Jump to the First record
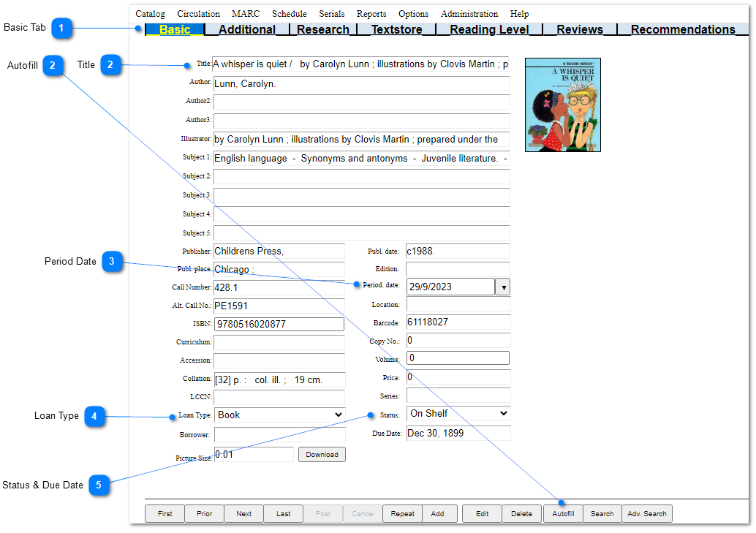 tap(165, 513)
